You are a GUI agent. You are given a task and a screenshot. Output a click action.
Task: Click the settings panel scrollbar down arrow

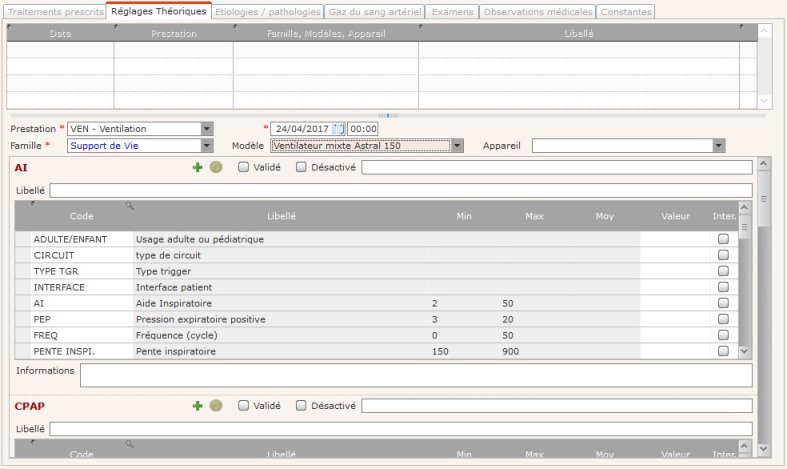pos(763,449)
